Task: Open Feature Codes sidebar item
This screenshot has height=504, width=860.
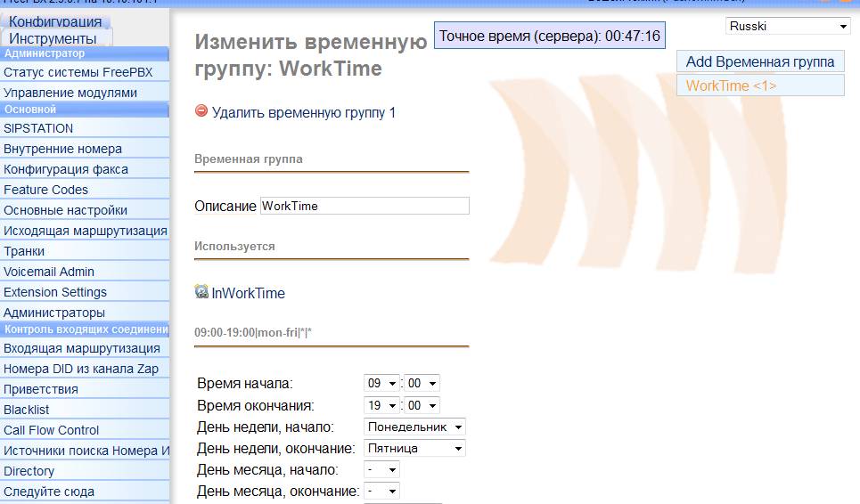Action: (x=85, y=190)
